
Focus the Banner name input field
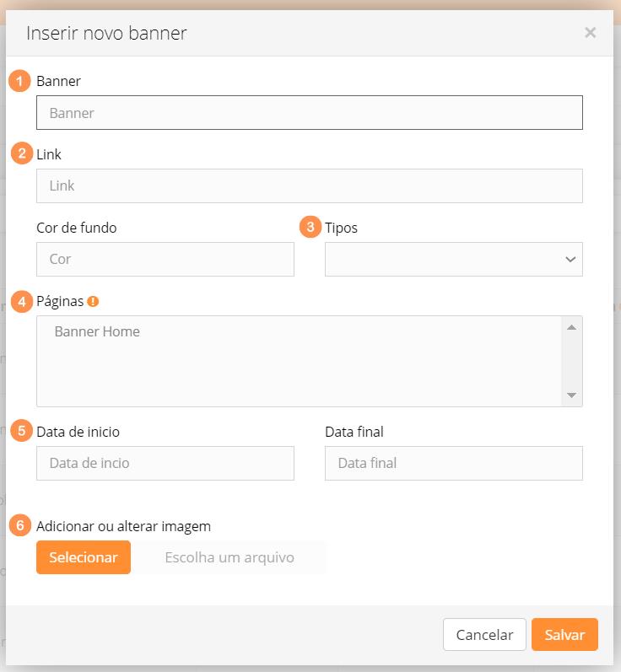pyautogui.click(x=309, y=112)
